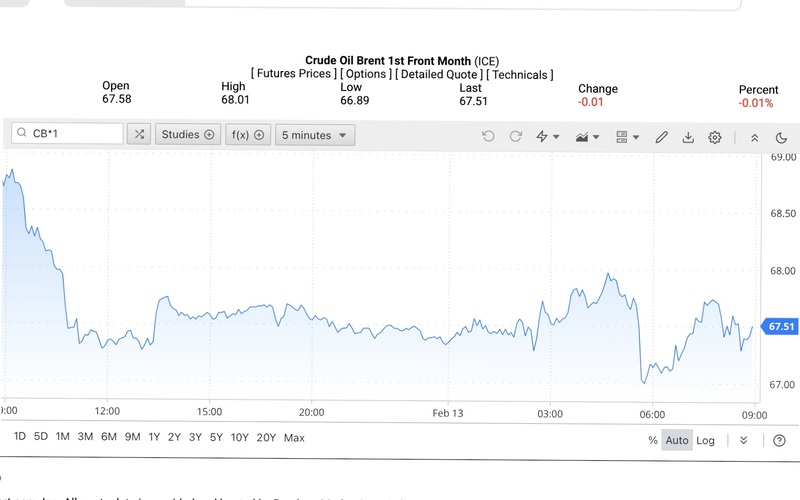Redo the chart action
800x500 pixels.
[x=516, y=136]
